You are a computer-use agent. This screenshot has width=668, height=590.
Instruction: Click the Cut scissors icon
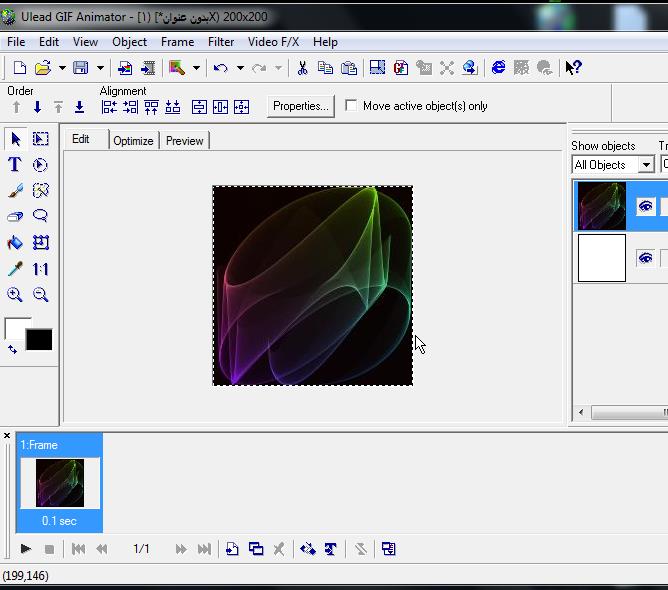coord(302,68)
